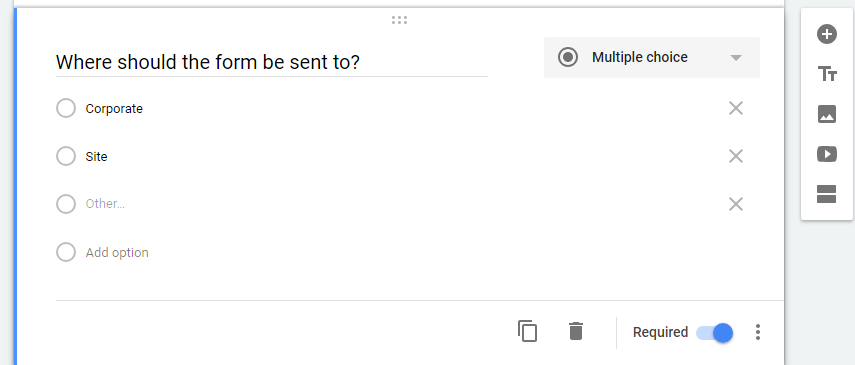The height and width of the screenshot is (365, 855).
Task: Remove the Other option
Action: point(736,204)
